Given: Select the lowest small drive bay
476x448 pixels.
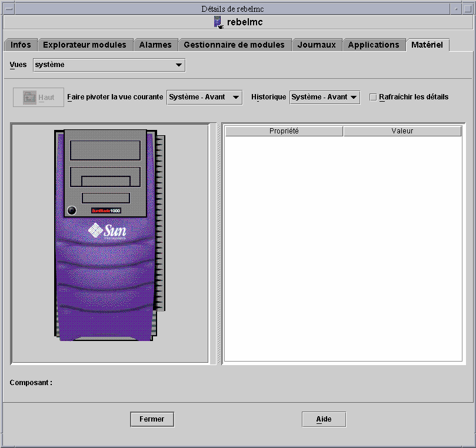Looking at the screenshot, I should (x=106, y=198).
